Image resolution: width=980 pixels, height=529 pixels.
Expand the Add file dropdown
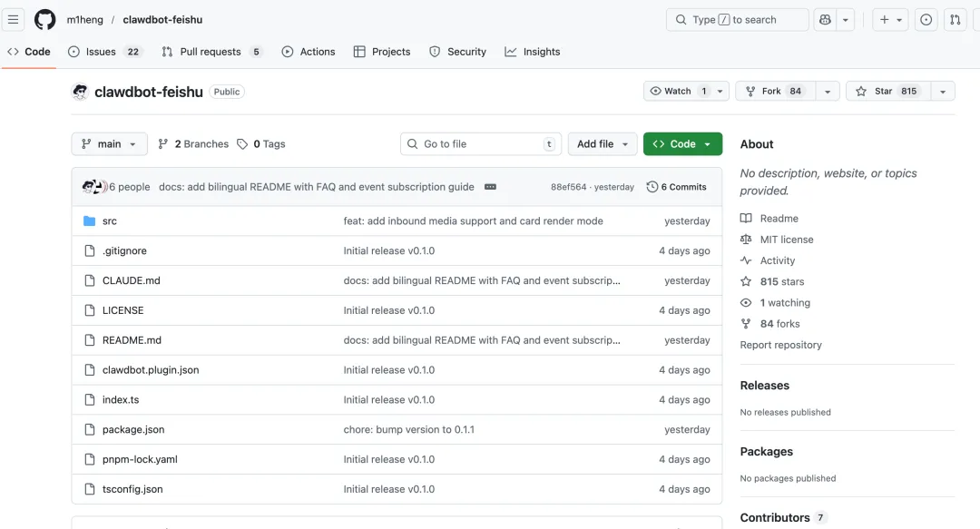tap(603, 143)
